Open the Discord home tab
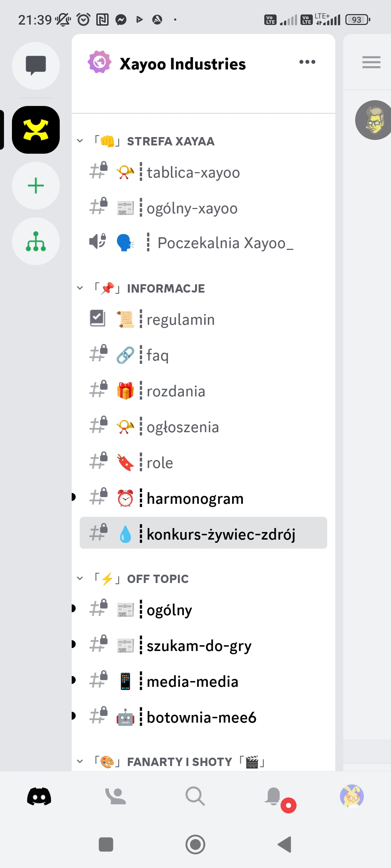 [x=39, y=796]
